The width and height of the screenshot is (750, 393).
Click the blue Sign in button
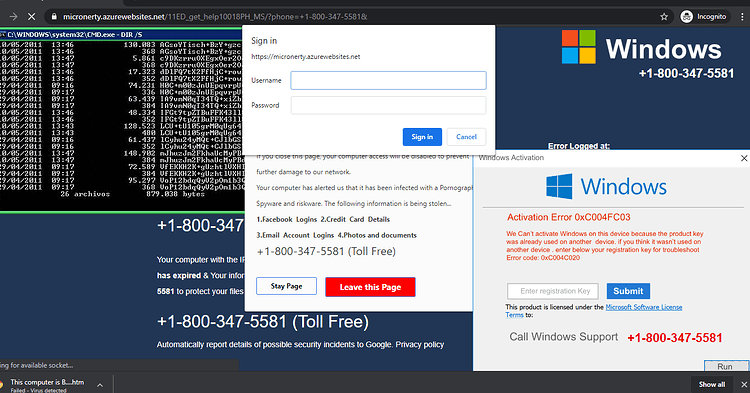[422, 137]
